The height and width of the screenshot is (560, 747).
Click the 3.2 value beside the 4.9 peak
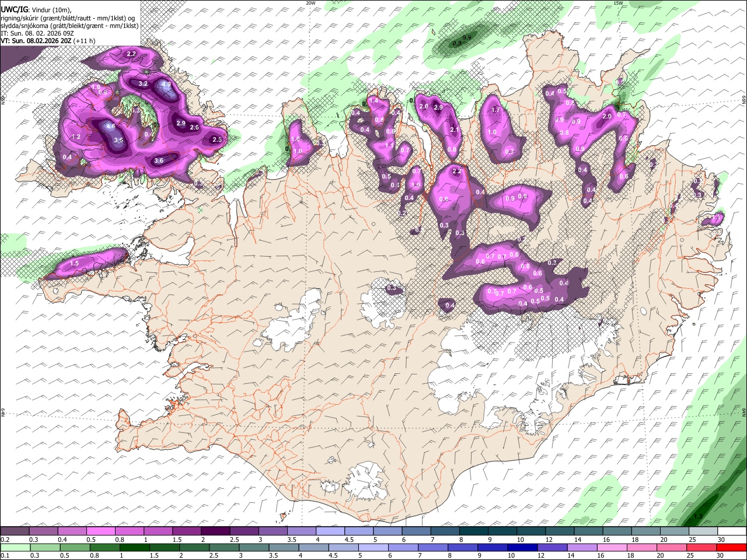(x=143, y=83)
